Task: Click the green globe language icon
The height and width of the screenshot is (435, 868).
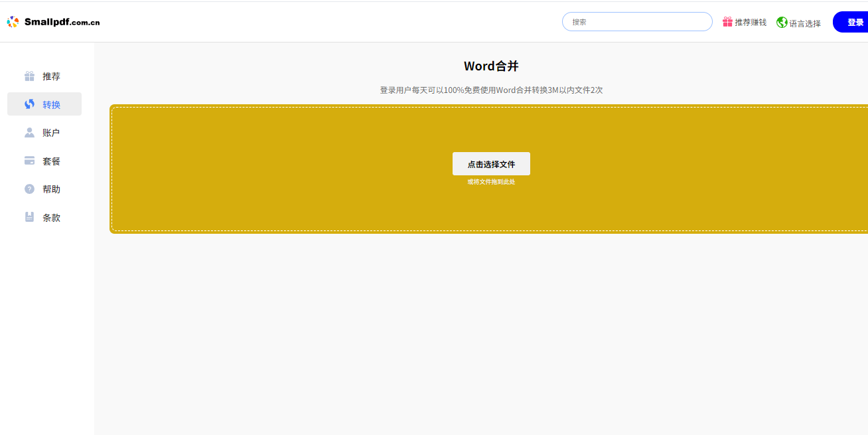Action: point(782,23)
